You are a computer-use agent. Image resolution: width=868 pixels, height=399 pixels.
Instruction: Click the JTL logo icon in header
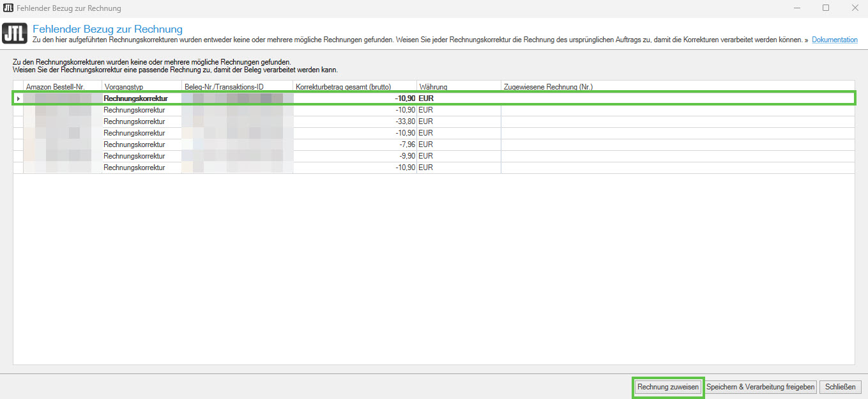tap(15, 34)
